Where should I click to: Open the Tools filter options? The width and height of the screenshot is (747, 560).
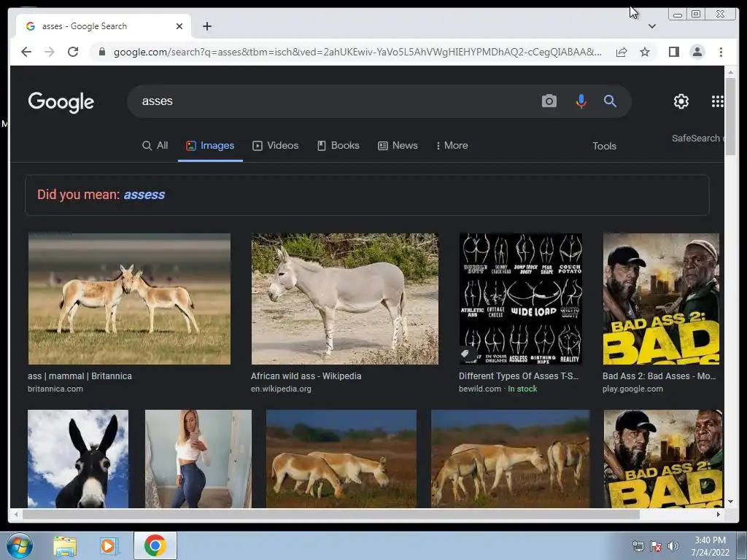[604, 146]
